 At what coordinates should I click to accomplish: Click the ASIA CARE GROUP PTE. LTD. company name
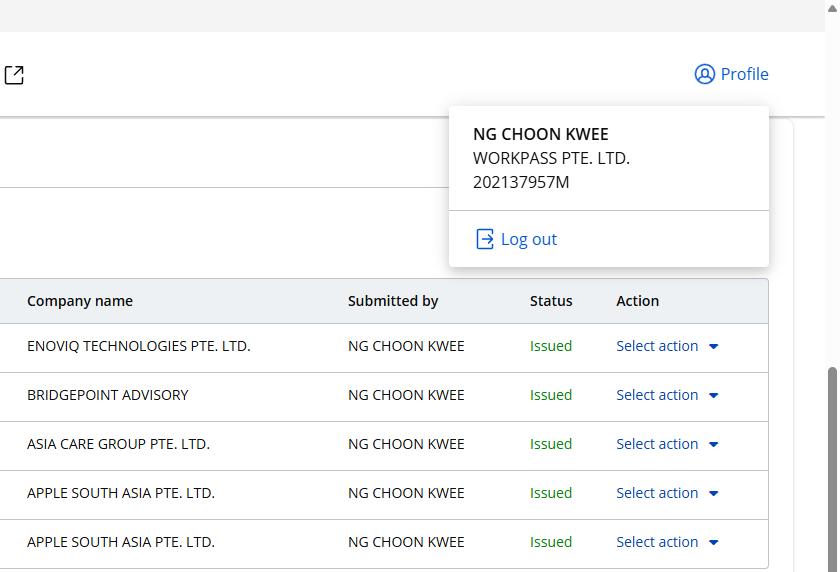118,444
